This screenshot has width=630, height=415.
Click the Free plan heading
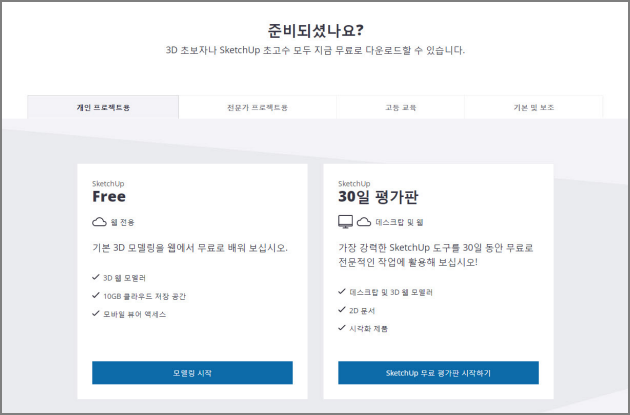tap(109, 196)
